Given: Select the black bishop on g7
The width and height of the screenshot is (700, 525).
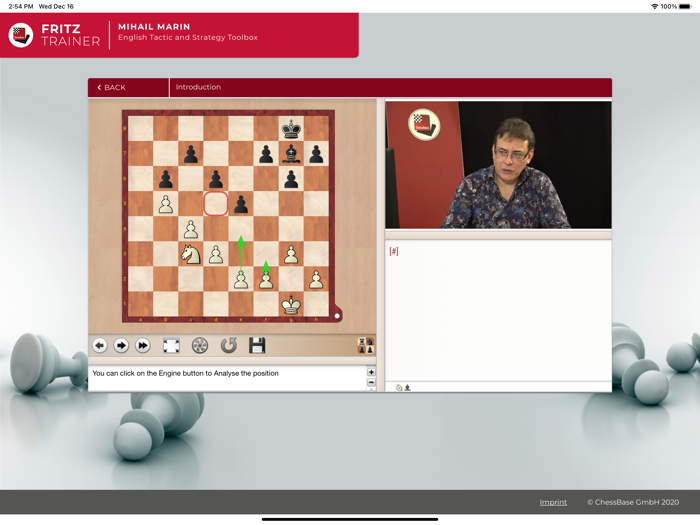Looking at the screenshot, I should pos(291,154).
